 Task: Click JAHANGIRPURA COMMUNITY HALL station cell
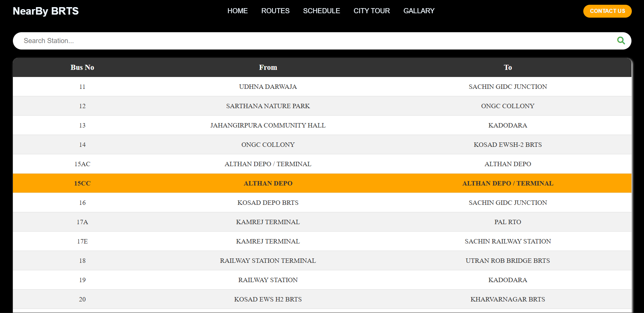click(268, 125)
